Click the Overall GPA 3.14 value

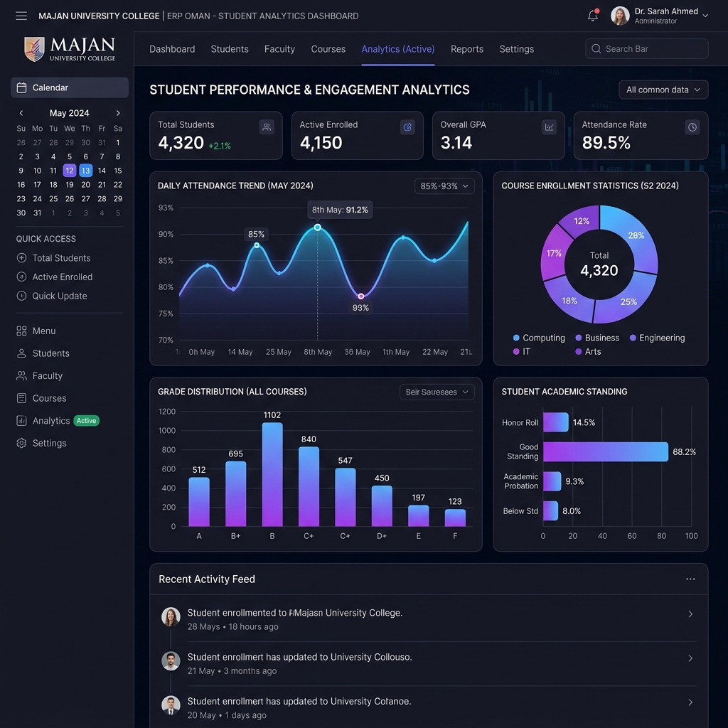click(456, 142)
